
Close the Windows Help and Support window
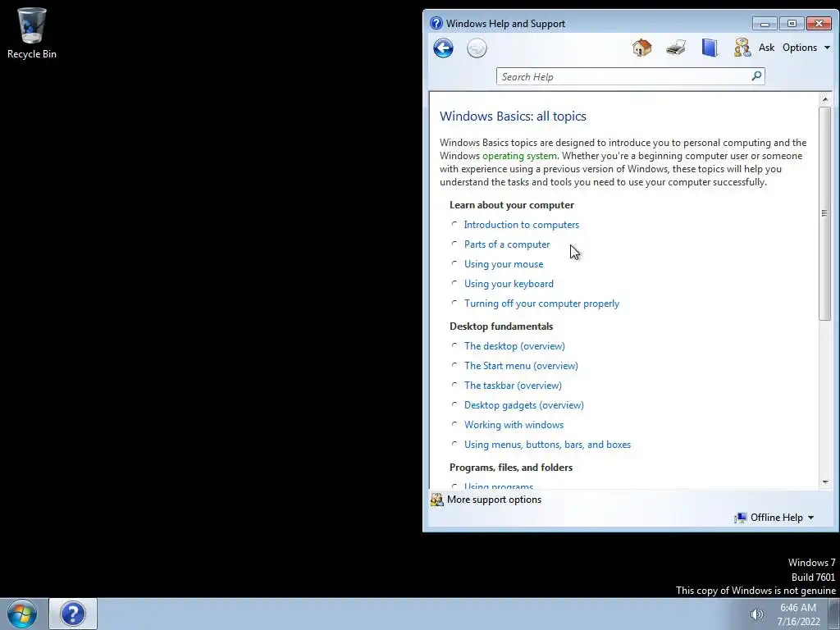pyautogui.click(x=819, y=24)
